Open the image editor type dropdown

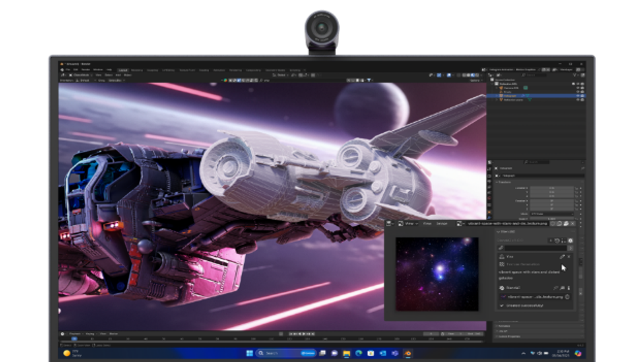coord(390,223)
